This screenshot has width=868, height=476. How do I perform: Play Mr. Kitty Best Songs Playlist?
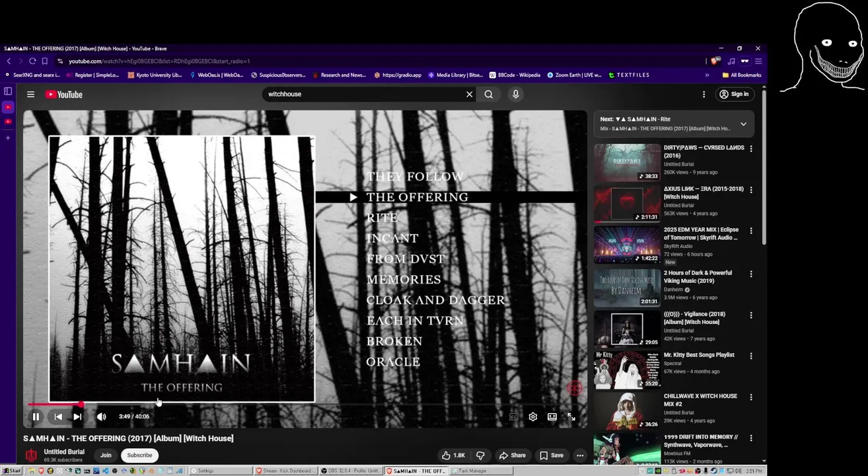tap(627, 370)
